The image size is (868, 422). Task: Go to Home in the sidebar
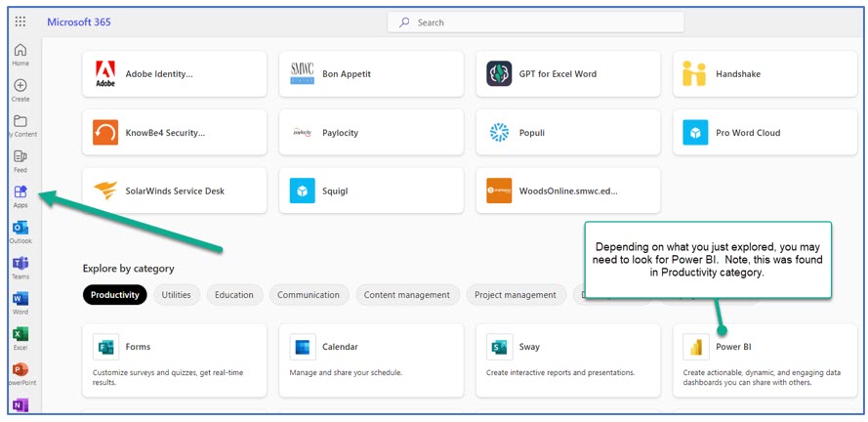(x=21, y=55)
